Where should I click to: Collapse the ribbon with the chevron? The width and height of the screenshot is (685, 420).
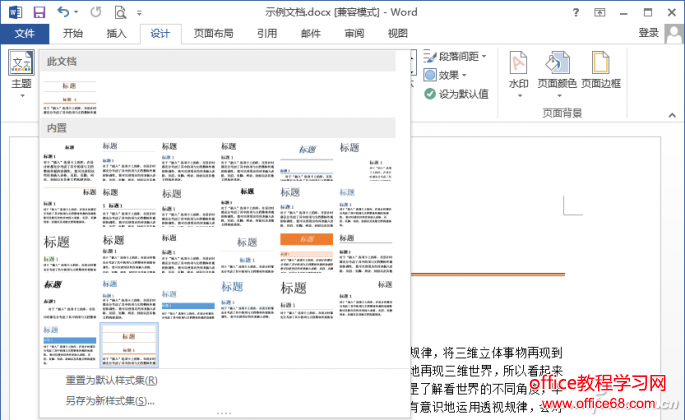pyautogui.click(x=672, y=115)
